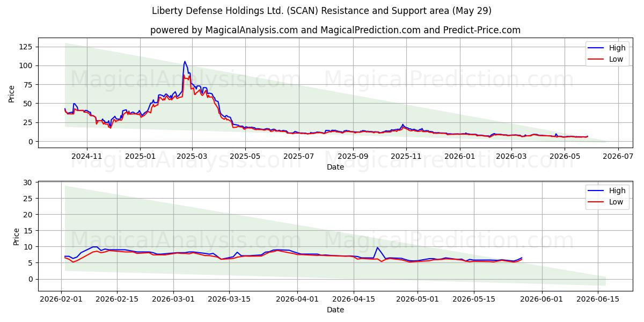The image size is (644, 322).
Task: Click the '2026-05' x-axis label
Action: pos(565,156)
